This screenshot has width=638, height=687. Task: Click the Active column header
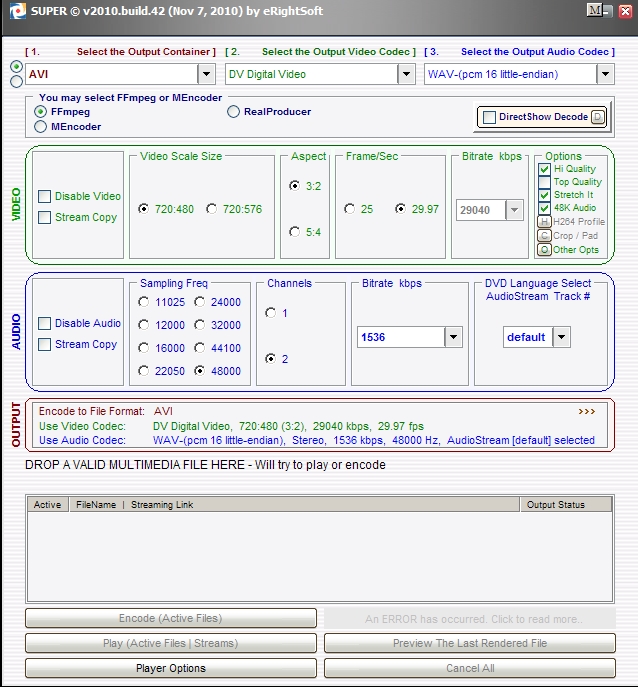tap(48, 505)
